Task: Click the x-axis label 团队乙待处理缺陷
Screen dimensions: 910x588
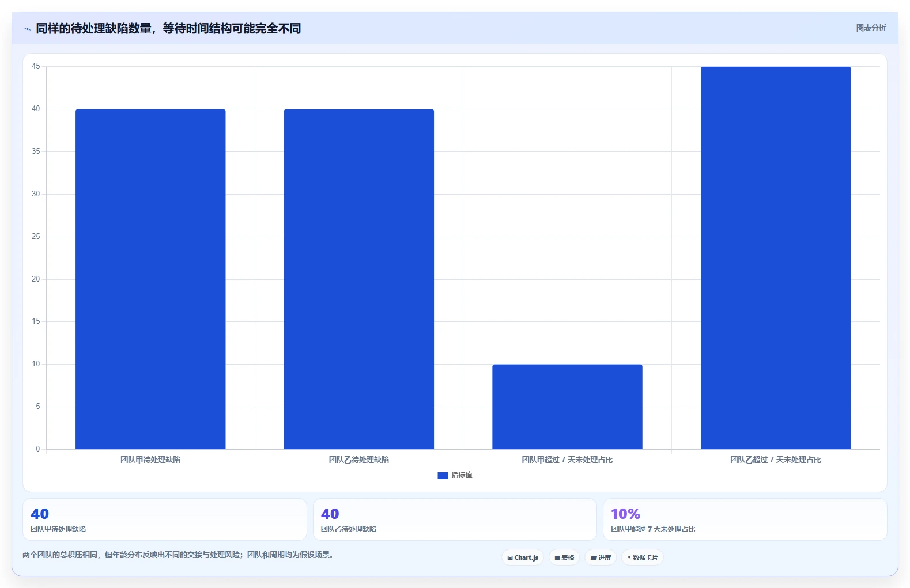Action: pos(359,460)
